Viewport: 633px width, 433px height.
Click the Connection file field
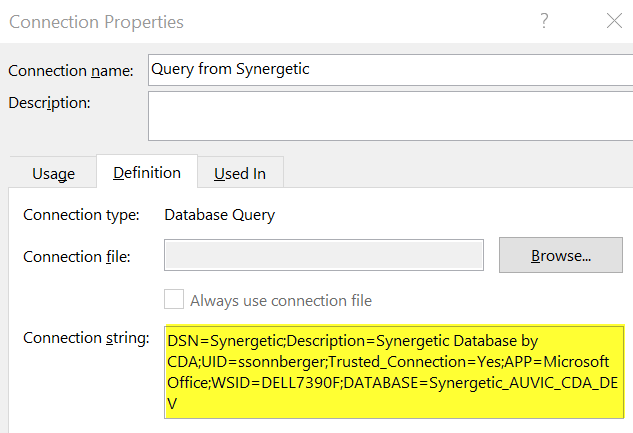(324, 255)
